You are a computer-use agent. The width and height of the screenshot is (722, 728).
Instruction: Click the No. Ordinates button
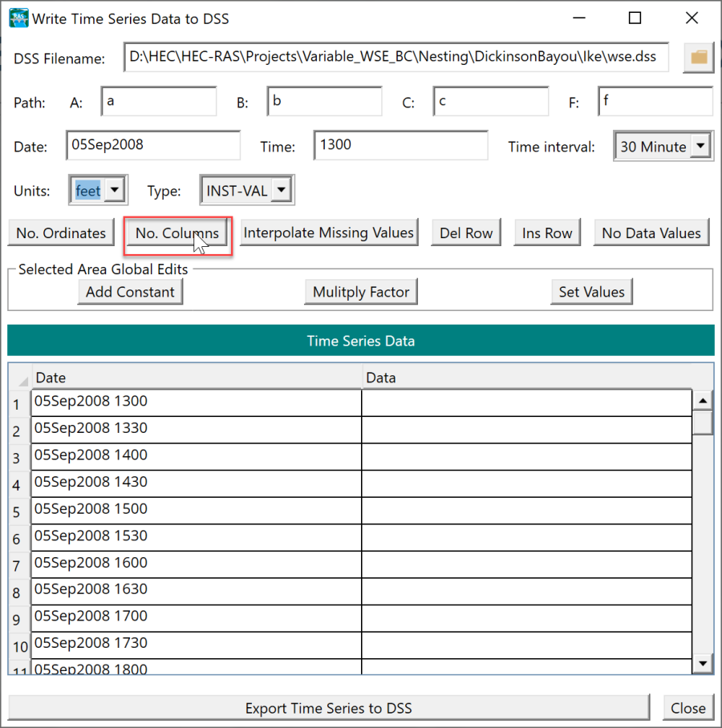click(61, 233)
